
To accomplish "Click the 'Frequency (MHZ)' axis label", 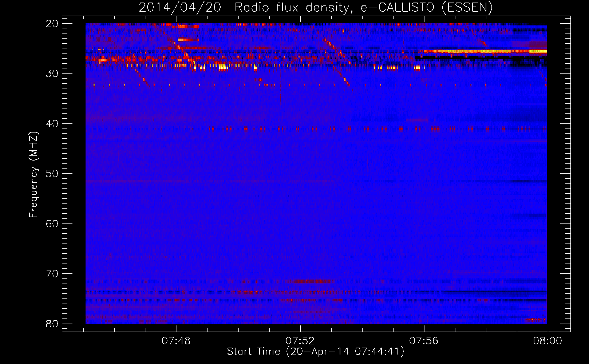I will tap(33, 175).
